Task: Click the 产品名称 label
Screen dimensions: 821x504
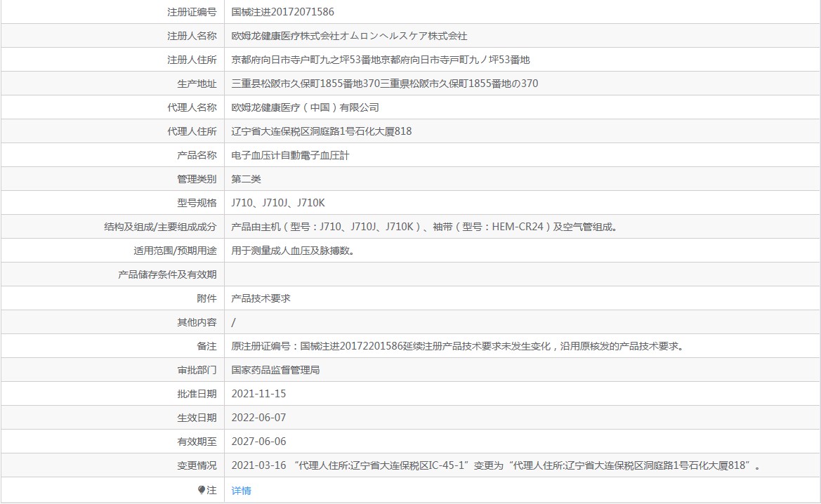Action: click(x=197, y=155)
